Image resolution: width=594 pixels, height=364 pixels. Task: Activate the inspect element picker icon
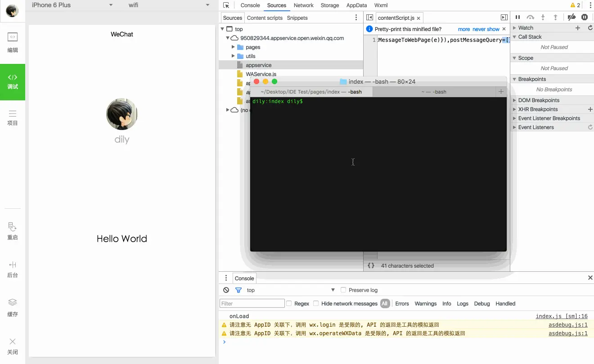(x=226, y=5)
